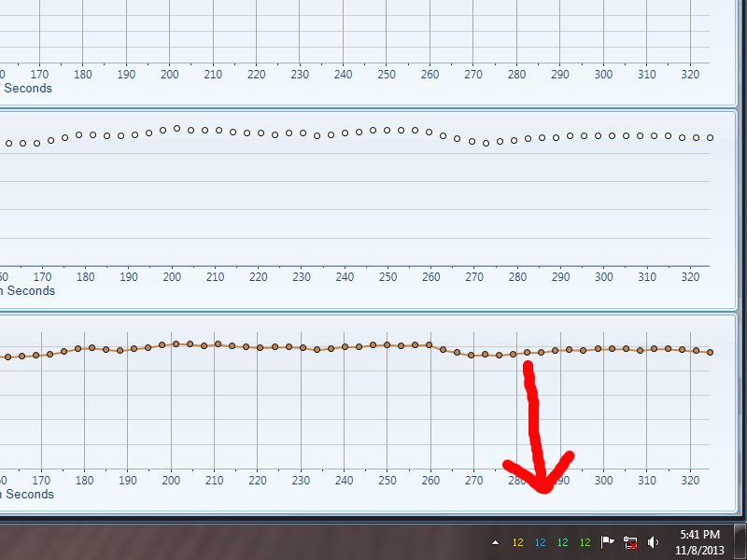Viewport: 747px width, 560px height.
Task: Click bottom graph data point near 260 seconds
Action: 430,344
